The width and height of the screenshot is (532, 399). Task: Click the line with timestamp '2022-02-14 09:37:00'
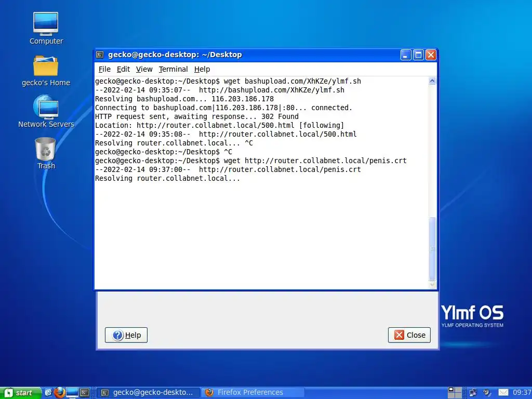pyautogui.click(x=228, y=170)
